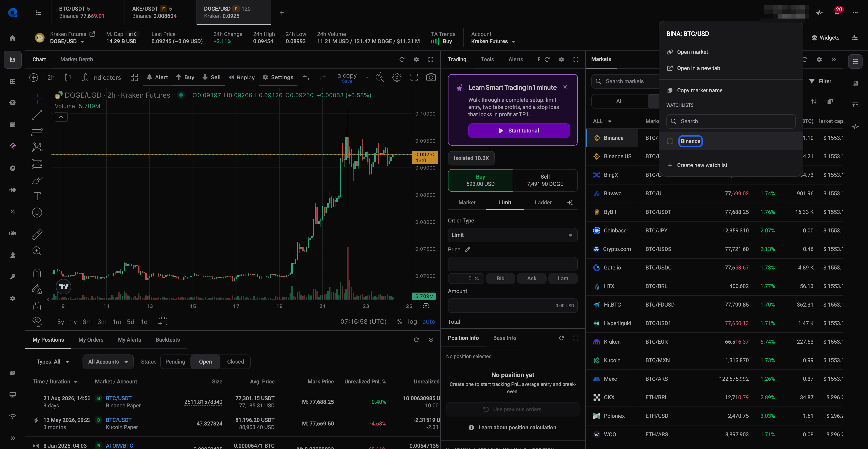Lock all drawings toggle
This screenshot has width=868, height=449.
point(37,306)
